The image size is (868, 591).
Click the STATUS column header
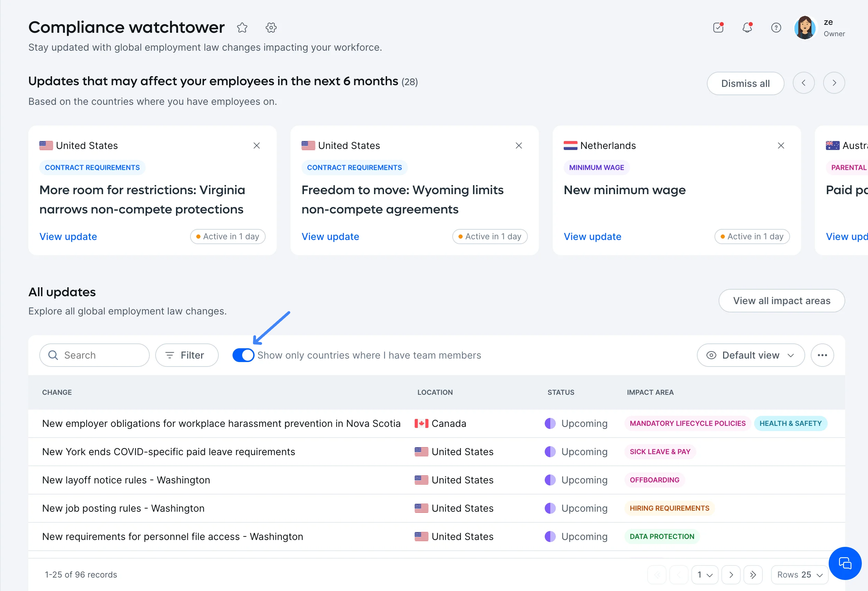pyautogui.click(x=561, y=392)
